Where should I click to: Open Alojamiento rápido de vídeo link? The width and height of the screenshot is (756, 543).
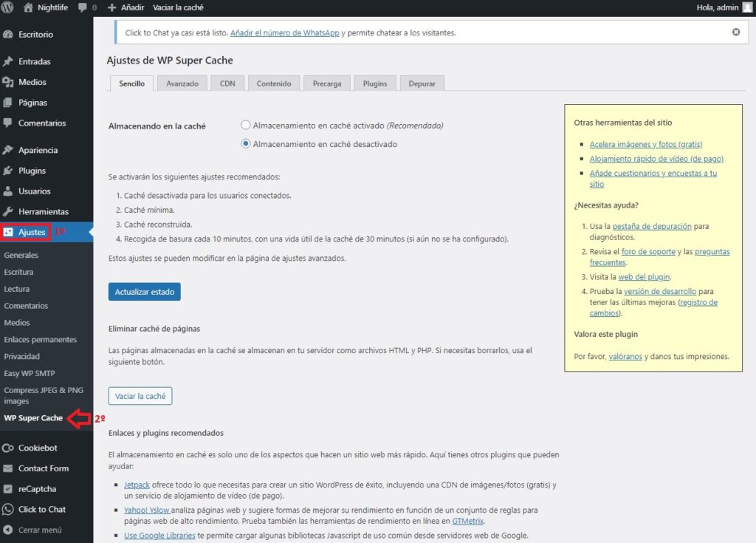pyautogui.click(x=656, y=159)
